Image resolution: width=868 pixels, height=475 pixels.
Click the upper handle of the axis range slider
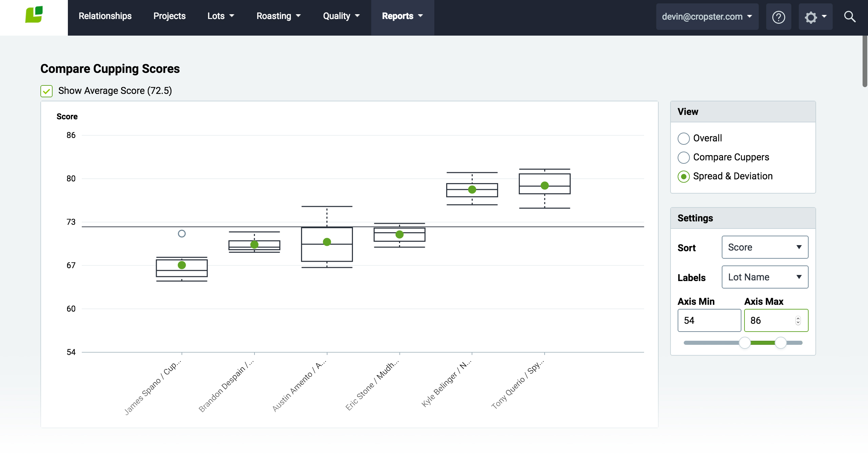click(x=781, y=343)
